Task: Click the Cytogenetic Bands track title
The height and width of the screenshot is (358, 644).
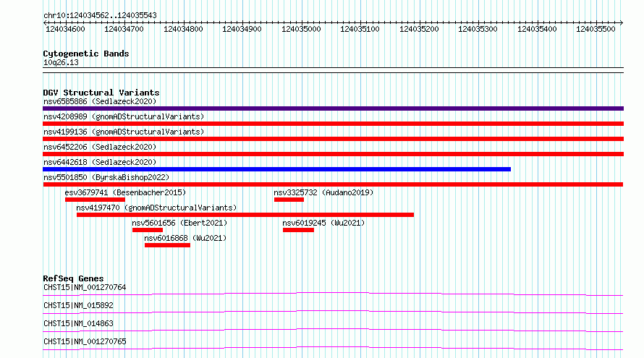Action: [x=86, y=54]
